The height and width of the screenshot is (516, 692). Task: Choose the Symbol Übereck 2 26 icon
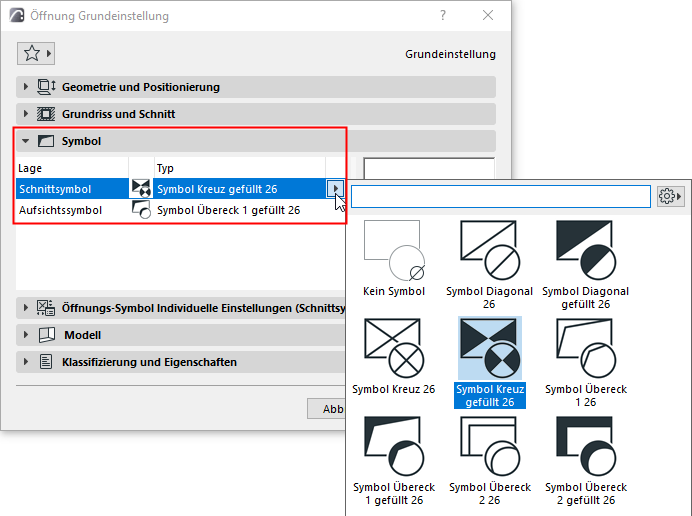point(490,447)
